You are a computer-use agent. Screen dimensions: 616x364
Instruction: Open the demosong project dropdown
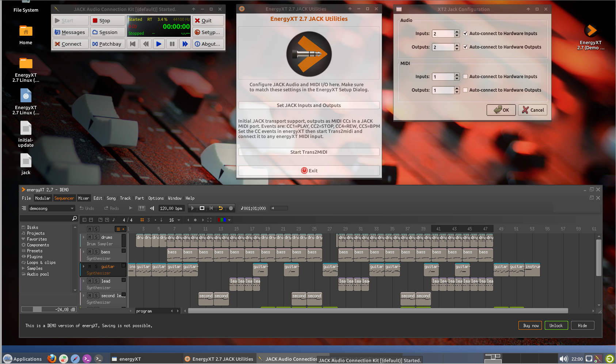52,208
